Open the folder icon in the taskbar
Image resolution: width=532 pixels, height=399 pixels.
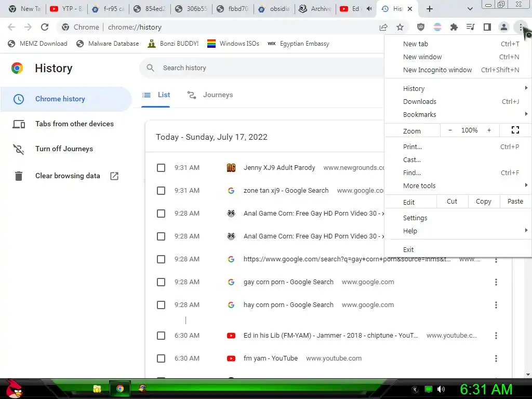coord(97,389)
